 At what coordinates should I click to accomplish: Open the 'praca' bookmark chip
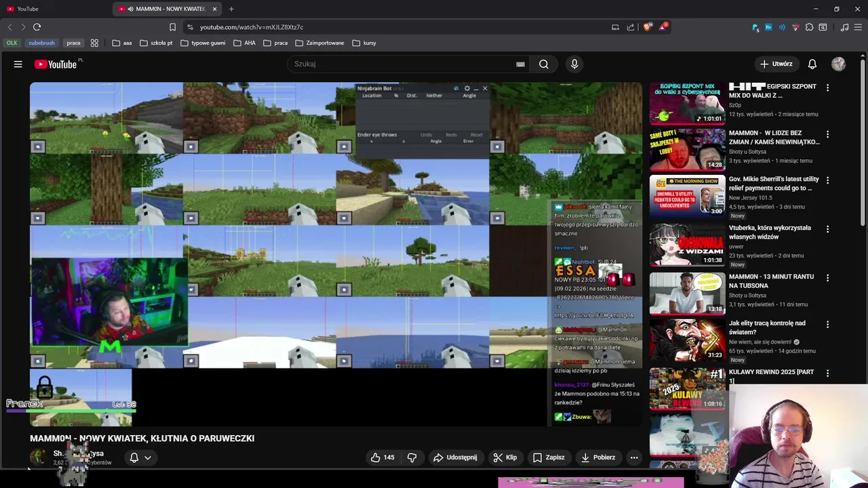coord(73,43)
